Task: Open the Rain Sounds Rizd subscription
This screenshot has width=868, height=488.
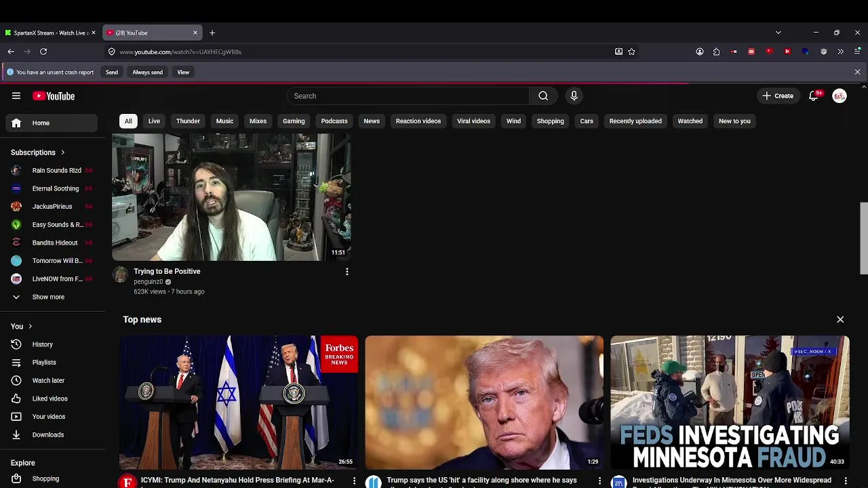Action: [53, 170]
